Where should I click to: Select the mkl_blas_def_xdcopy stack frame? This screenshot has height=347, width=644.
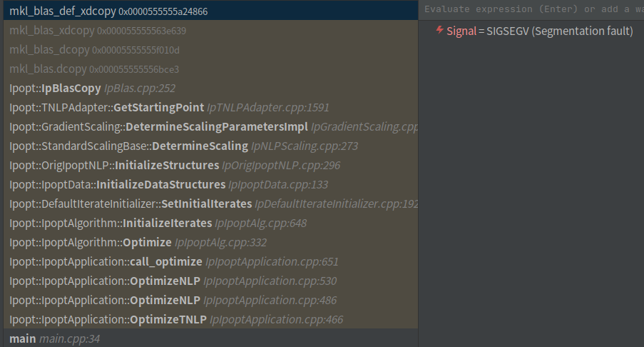pyautogui.click(x=108, y=11)
